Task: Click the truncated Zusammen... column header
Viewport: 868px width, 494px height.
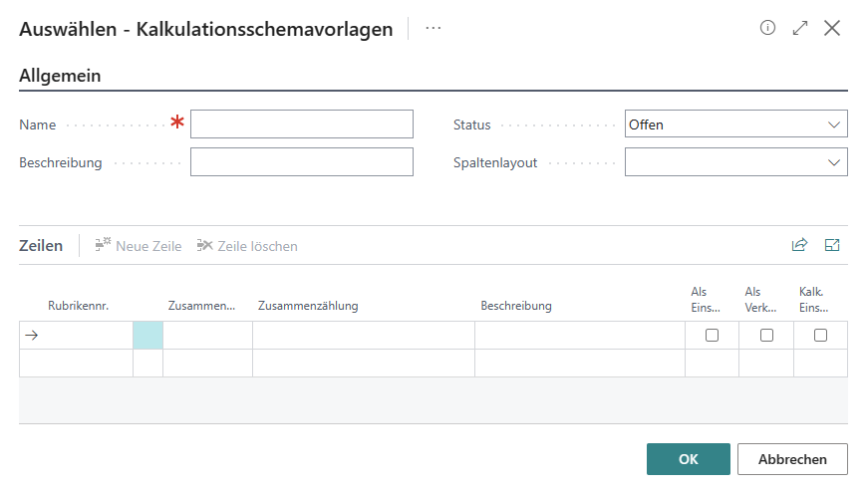Action: coord(201,306)
